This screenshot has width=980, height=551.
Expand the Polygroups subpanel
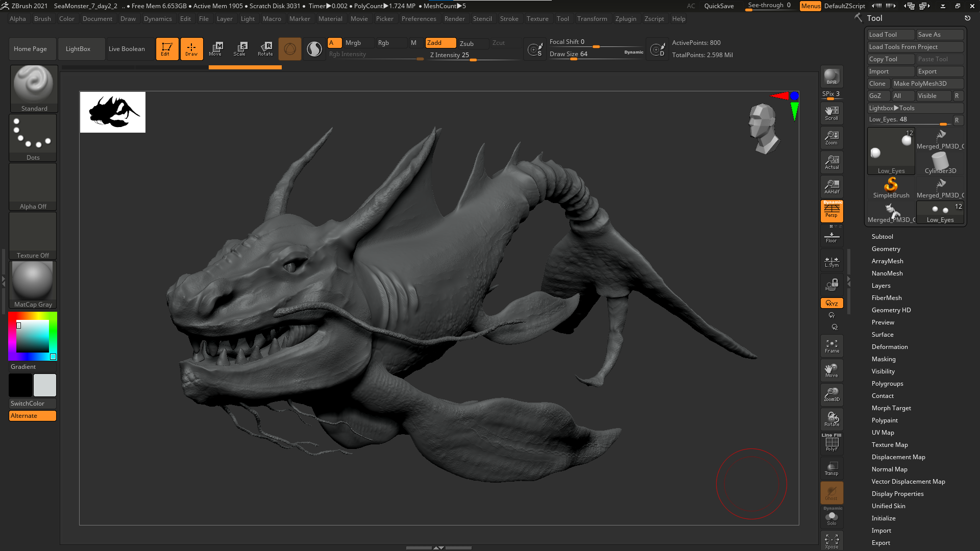(887, 384)
